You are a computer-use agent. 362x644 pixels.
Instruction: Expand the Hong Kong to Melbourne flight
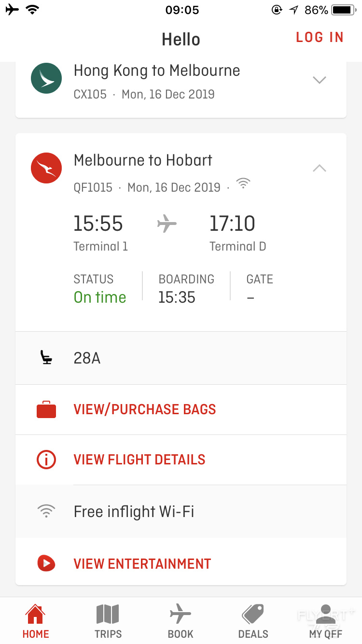click(x=320, y=80)
